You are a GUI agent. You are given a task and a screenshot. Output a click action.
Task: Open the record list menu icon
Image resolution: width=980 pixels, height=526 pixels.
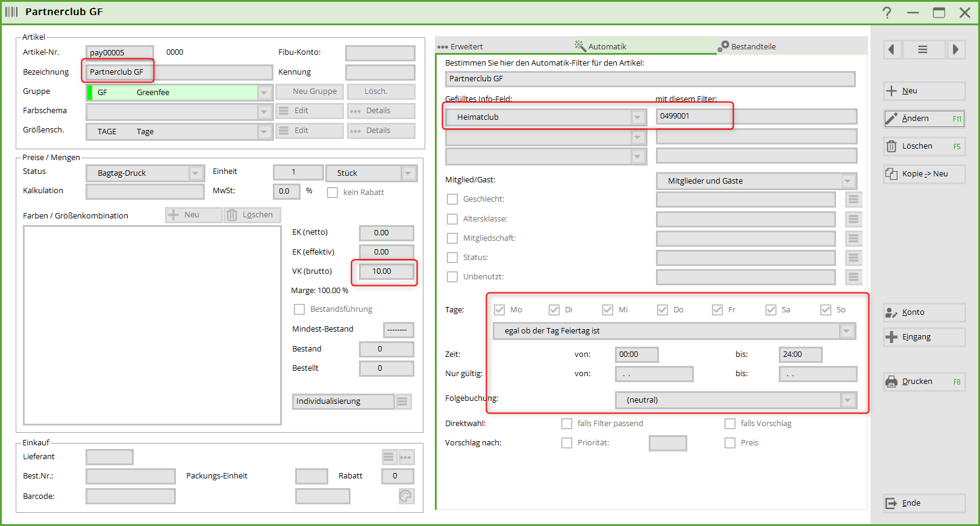[922, 49]
